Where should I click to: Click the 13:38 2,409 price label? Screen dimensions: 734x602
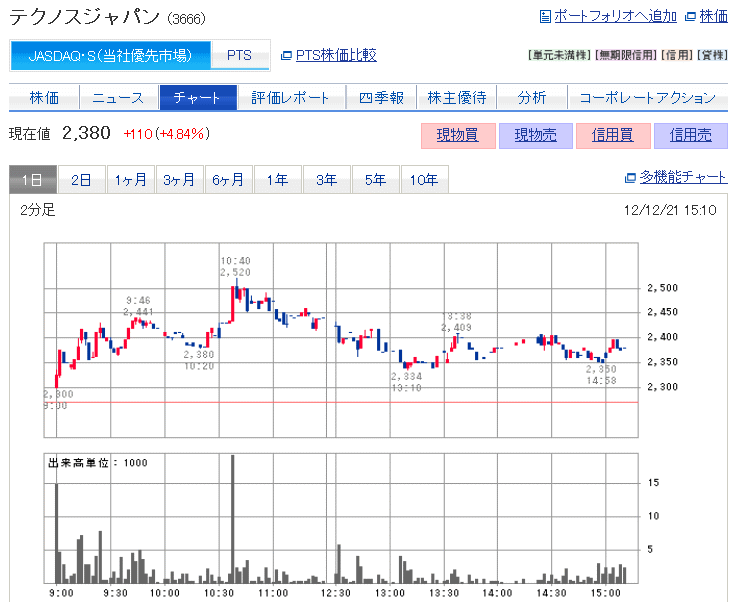pyautogui.click(x=456, y=322)
